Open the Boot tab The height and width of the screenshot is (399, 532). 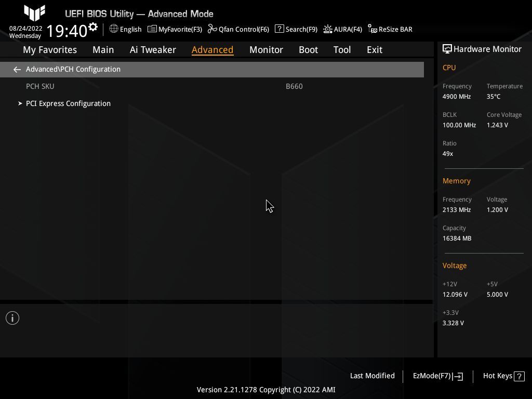click(x=308, y=50)
